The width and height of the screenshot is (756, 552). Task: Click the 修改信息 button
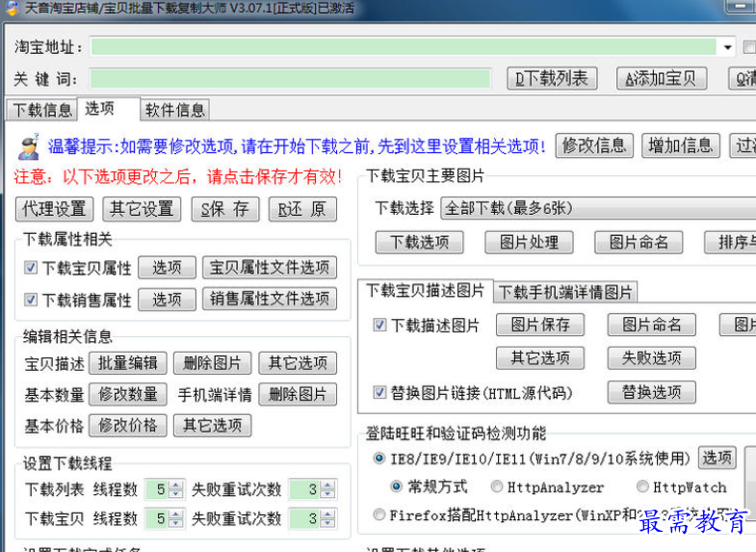(x=594, y=145)
